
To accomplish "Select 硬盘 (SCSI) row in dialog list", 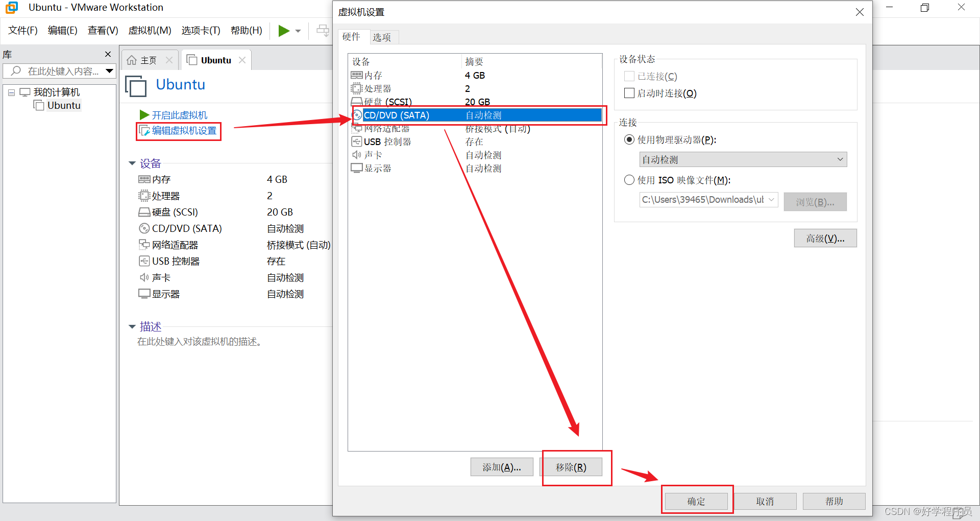I will point(475,102).
